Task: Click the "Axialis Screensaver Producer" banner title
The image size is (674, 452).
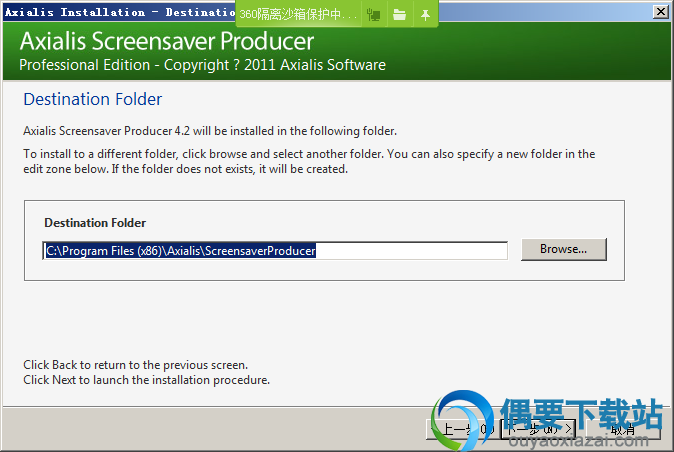Action: point(167,41)
